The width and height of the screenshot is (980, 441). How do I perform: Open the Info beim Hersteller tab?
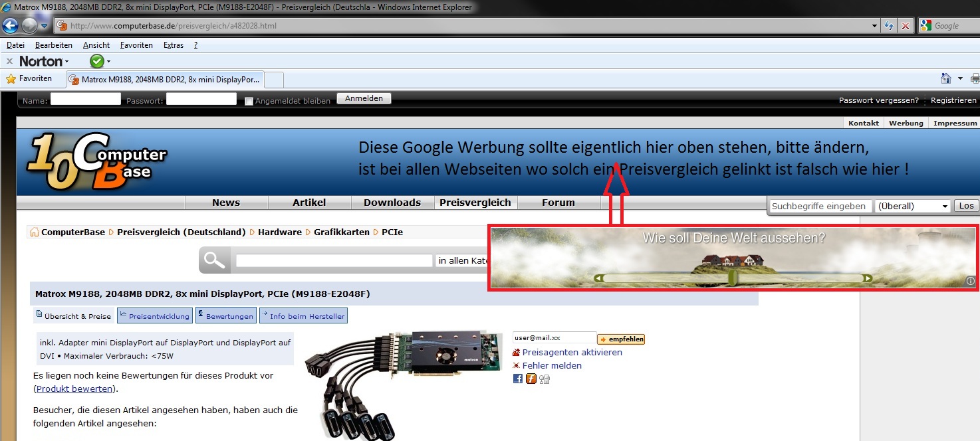(303, 315)
